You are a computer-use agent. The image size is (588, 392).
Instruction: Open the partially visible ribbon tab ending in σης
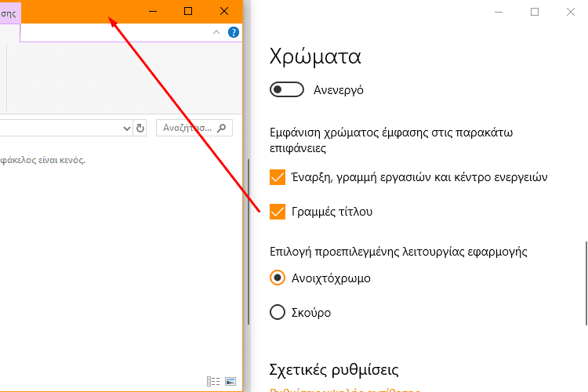click(x=10, y=13)
